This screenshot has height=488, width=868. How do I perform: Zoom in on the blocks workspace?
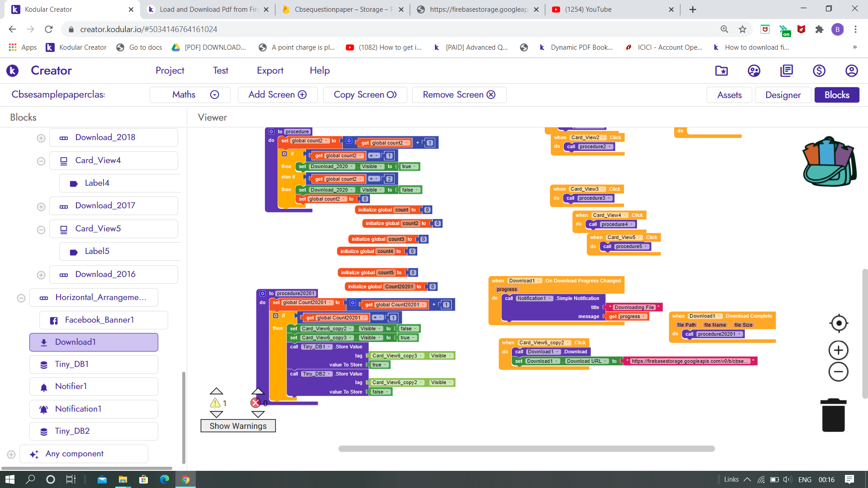pyautogui.click(x=838, y=350)
